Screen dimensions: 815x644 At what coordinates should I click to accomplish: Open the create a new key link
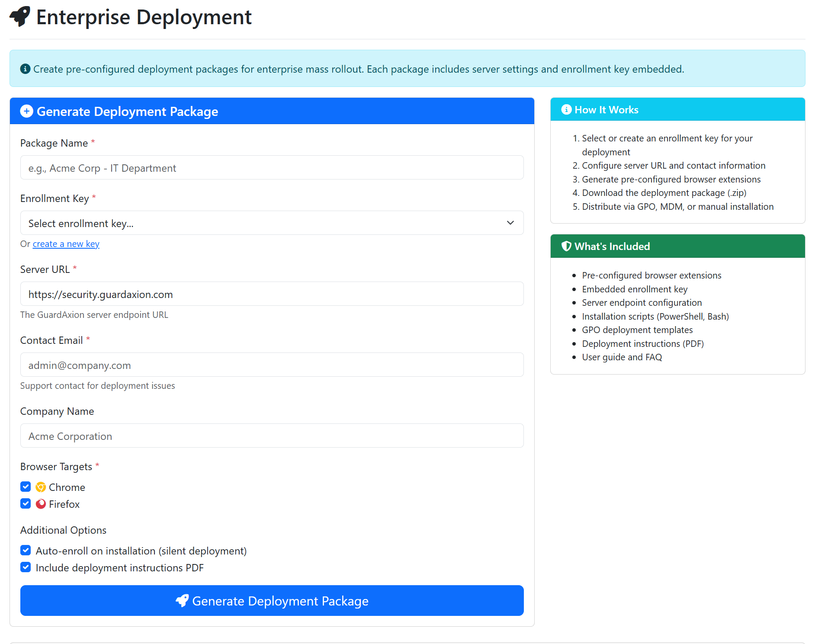[66, 244]
